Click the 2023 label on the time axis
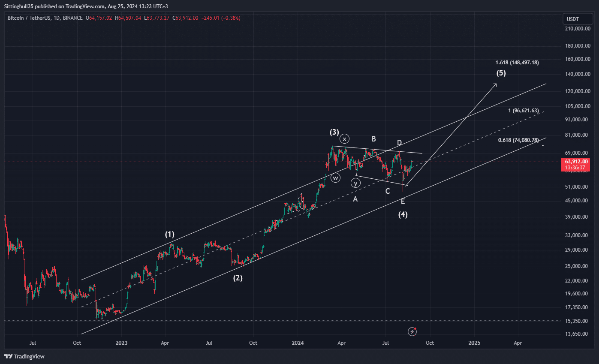 (121, 343)
